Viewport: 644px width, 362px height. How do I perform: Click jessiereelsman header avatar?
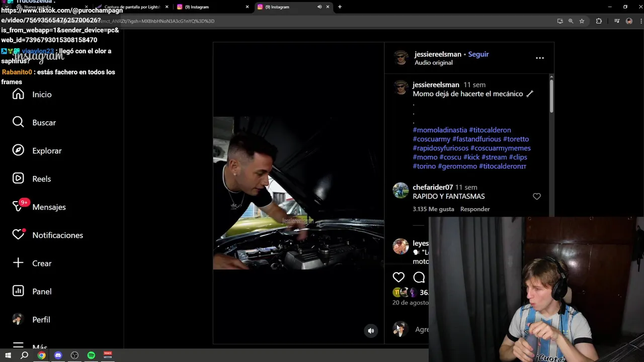coord(401,58)
